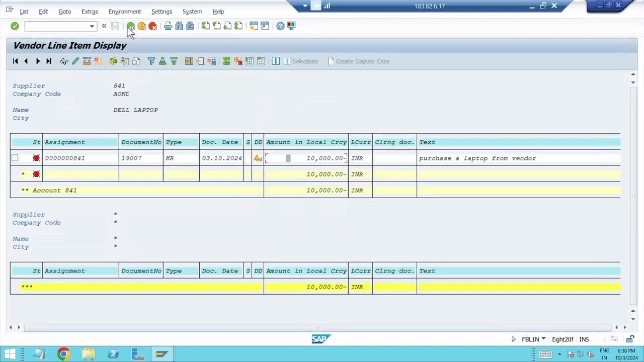Image resolution: width=644 pixels, height=362 pixels.
Task: Open the Extras menu
Action: tap(90, 12)
